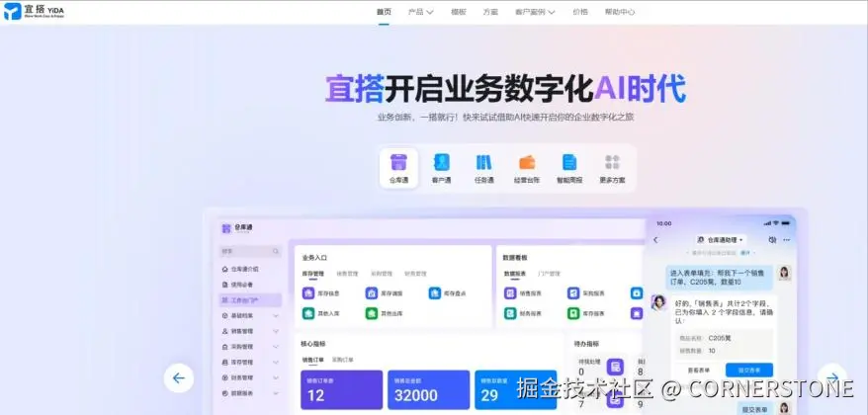Click the 仓库通 app logo in dashboard
The image size is (868, 415).
coord(225,228)
